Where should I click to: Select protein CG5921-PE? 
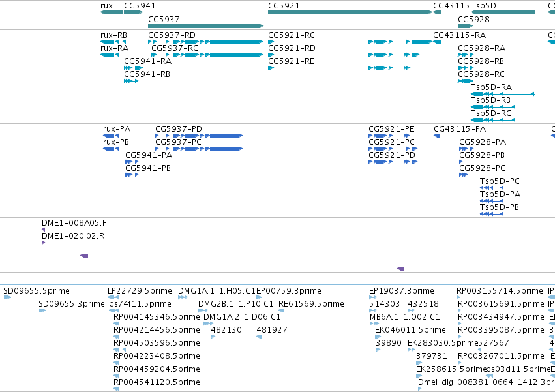coord(391,129)
